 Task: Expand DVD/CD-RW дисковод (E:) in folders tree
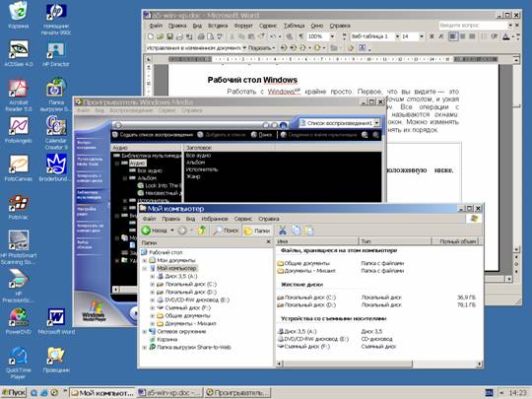pyautogui.click(x=153, y=299)
